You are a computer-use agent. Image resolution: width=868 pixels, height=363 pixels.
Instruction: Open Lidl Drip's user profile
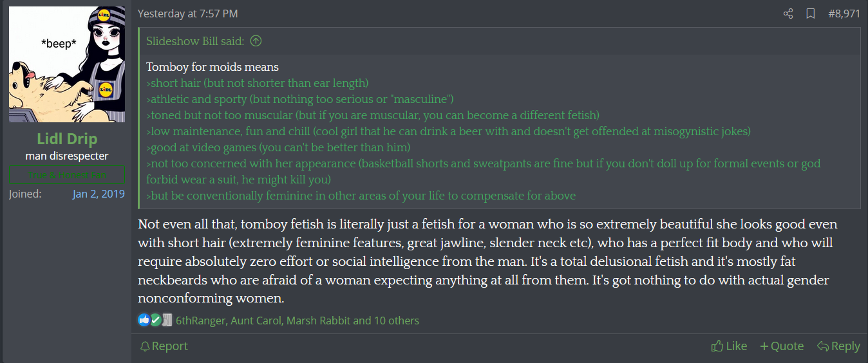[x=67, y=140]
